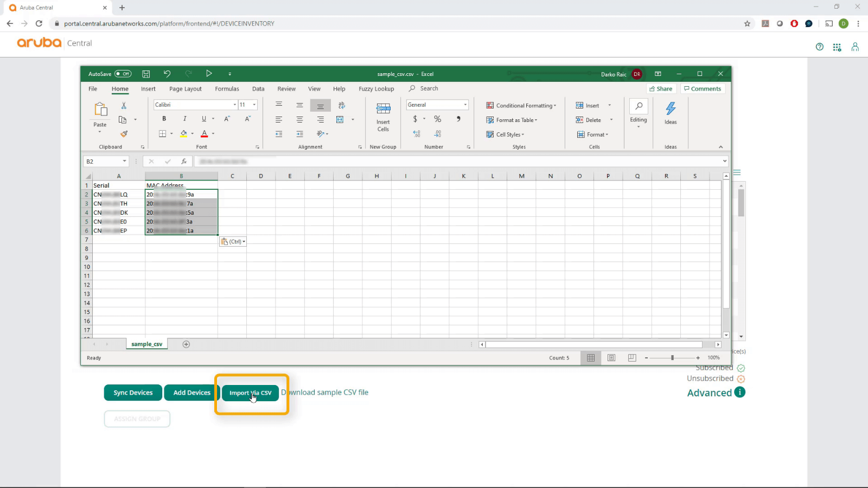Switch to Normal view in status bar

591,358
